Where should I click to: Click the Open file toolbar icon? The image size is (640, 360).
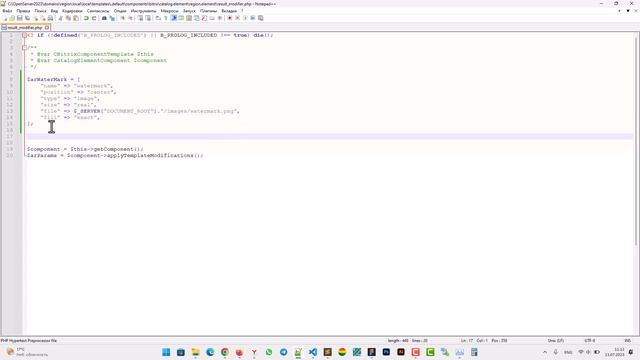[x=12, y=18]
